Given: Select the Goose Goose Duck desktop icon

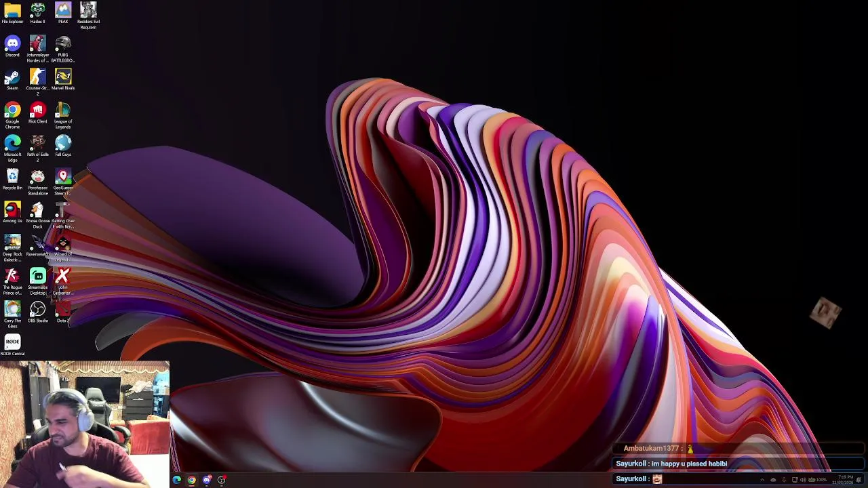Looking at the screenshot, I should coord(37,215).
